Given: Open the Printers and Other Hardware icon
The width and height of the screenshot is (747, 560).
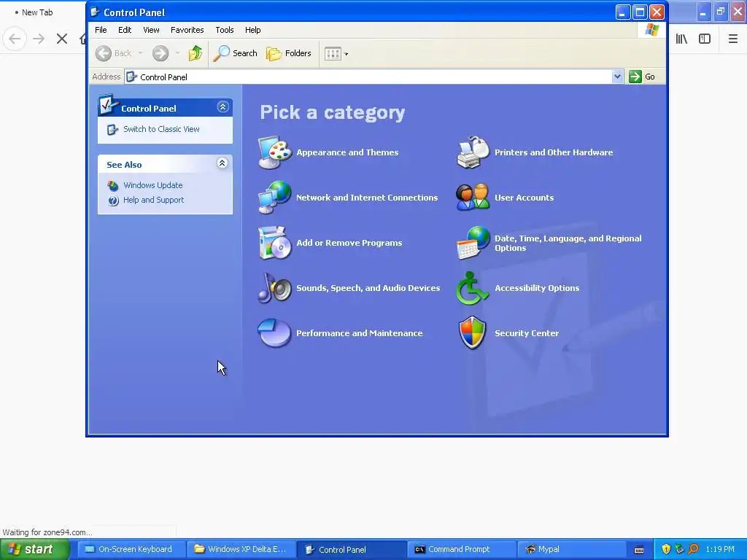Looking at the screenshot, I should [x=473, y=152].
